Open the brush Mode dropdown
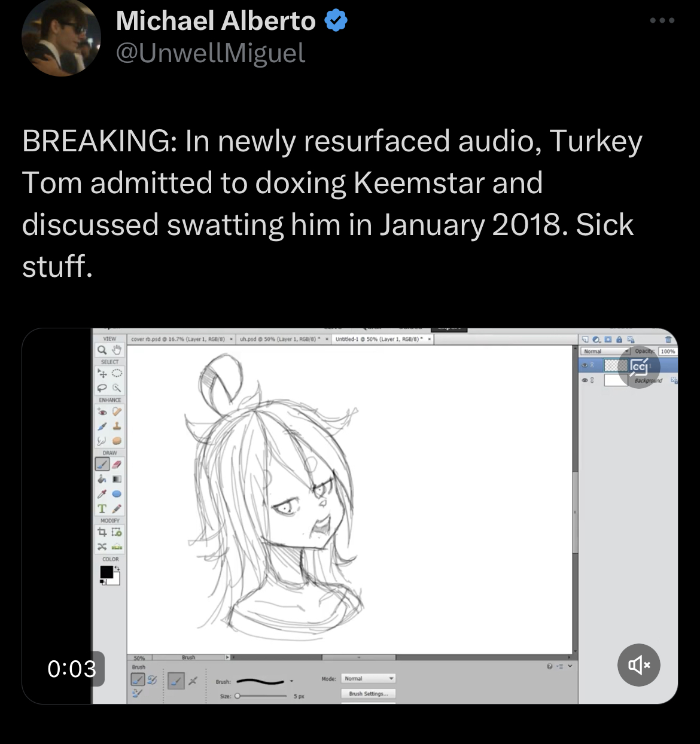Viewport: 700px width, 744px height. [x=369, y=678]
